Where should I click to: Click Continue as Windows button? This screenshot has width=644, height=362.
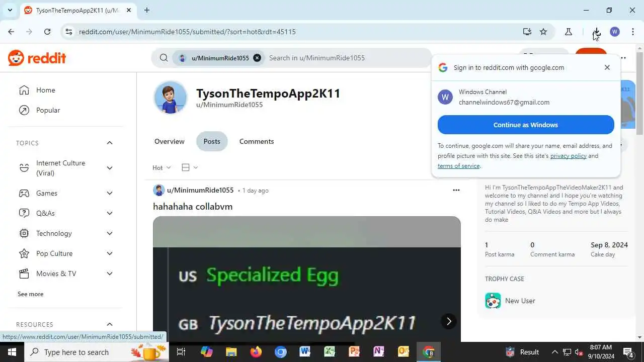526,125
